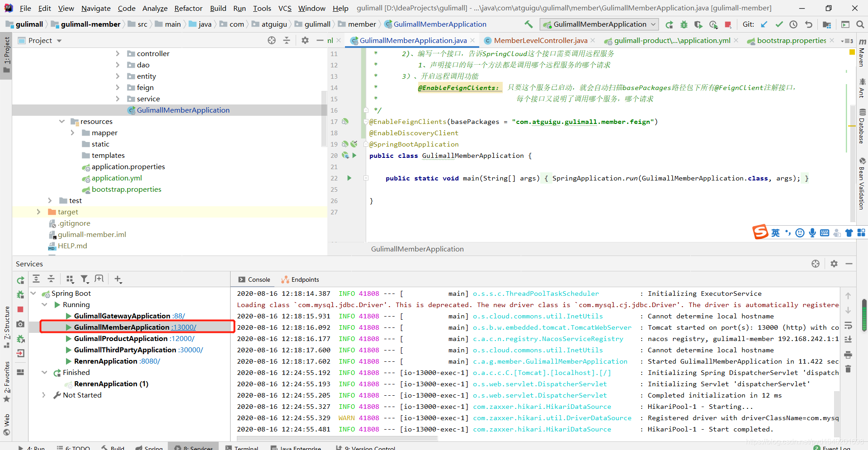This screenshot has height=450, width=868.
Task: Collapse all in Services toolbar
Action: [x=51, y=279]
